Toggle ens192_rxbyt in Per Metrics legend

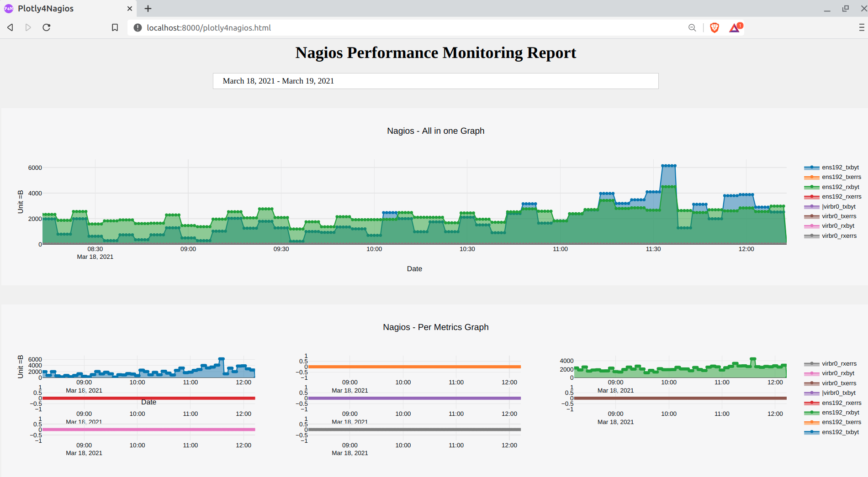(832, 413)
